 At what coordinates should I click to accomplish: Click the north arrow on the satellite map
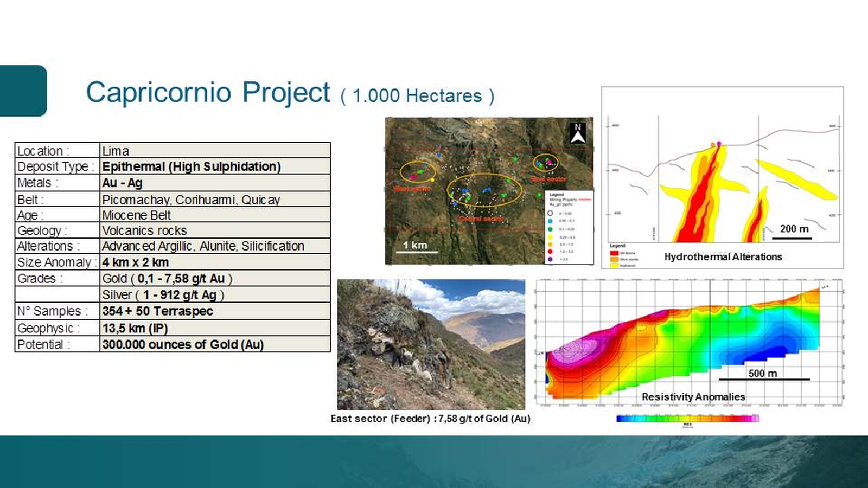coord(578,133)
